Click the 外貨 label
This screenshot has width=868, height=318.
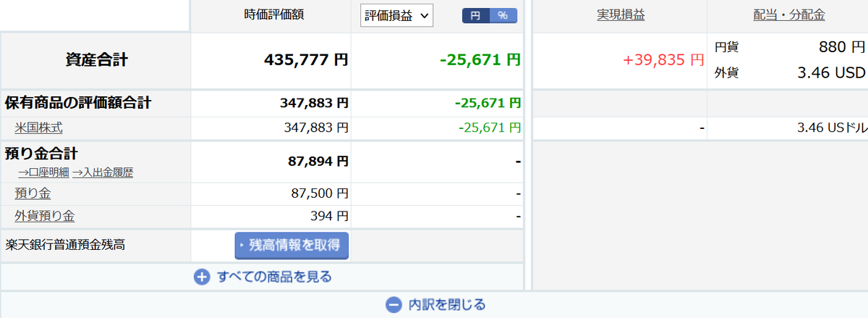click(726, 72)
